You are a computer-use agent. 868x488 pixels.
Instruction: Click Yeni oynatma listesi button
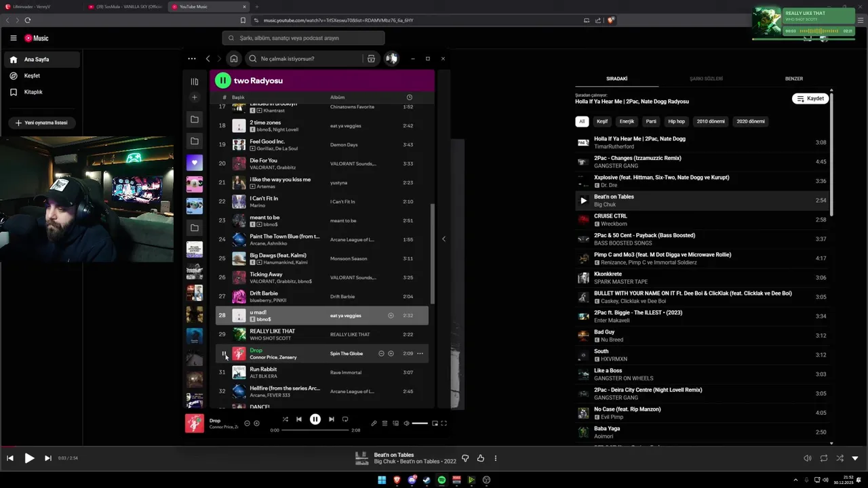[41, 123]
